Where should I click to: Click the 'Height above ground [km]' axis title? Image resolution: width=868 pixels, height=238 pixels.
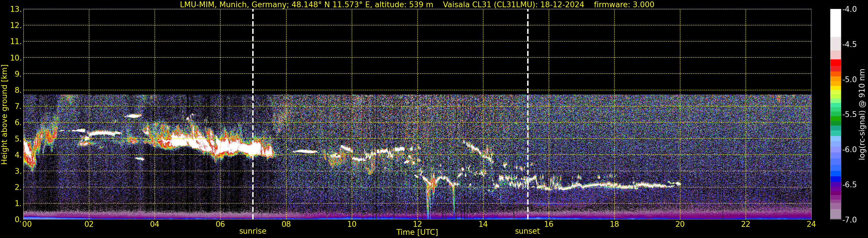click(x=4, y=115)
